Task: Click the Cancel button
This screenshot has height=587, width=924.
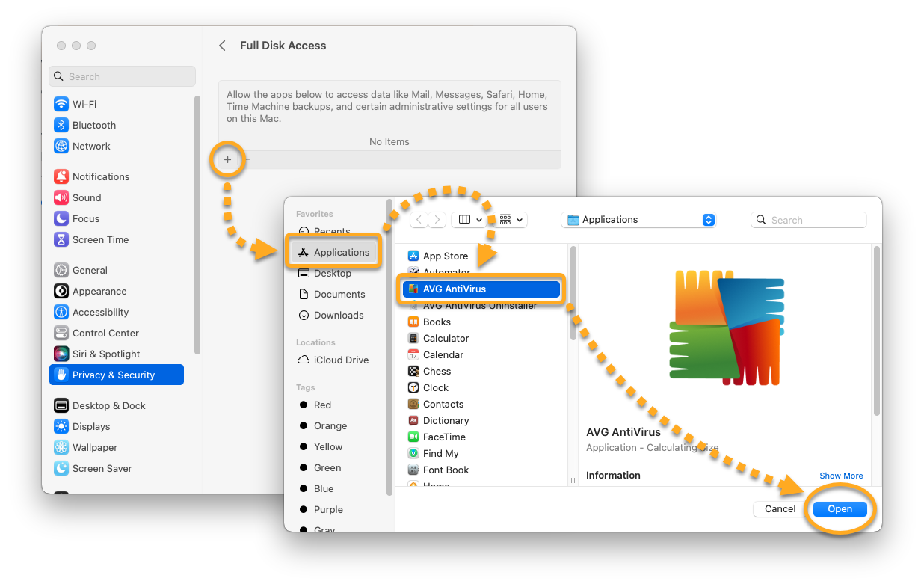Action: pos(780,508)
